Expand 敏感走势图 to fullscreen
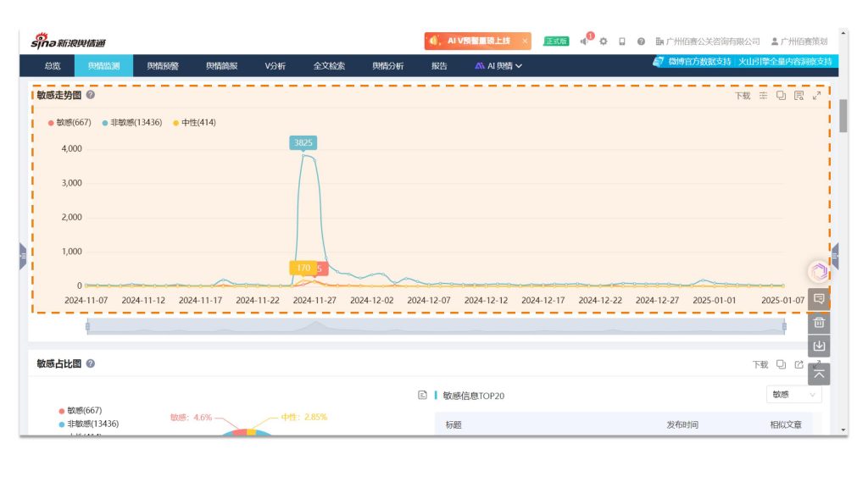 tap(816, 96)
